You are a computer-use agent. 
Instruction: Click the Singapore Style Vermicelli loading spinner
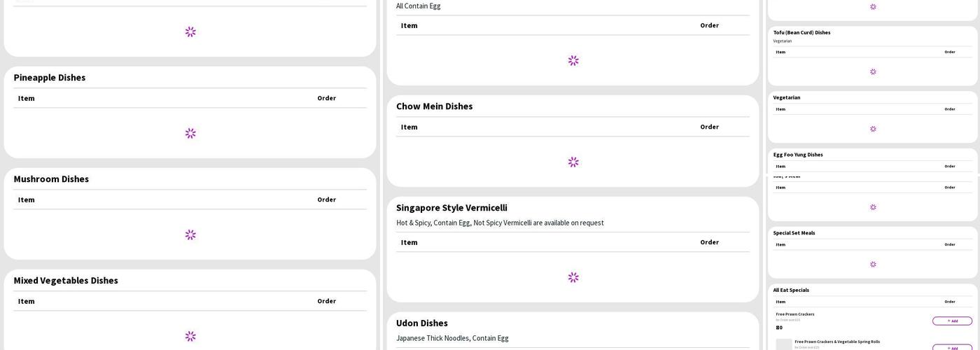pyautogui.click(x=573, y=277)
